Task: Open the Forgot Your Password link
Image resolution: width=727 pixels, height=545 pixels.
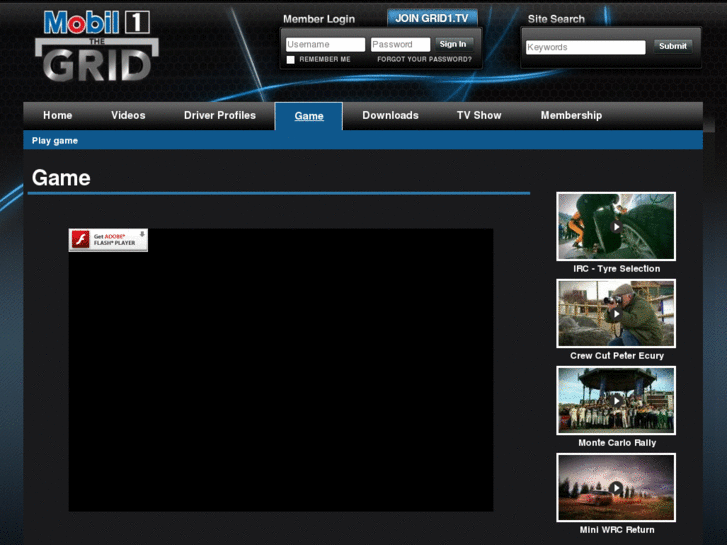Action: (x=424, y=59)
